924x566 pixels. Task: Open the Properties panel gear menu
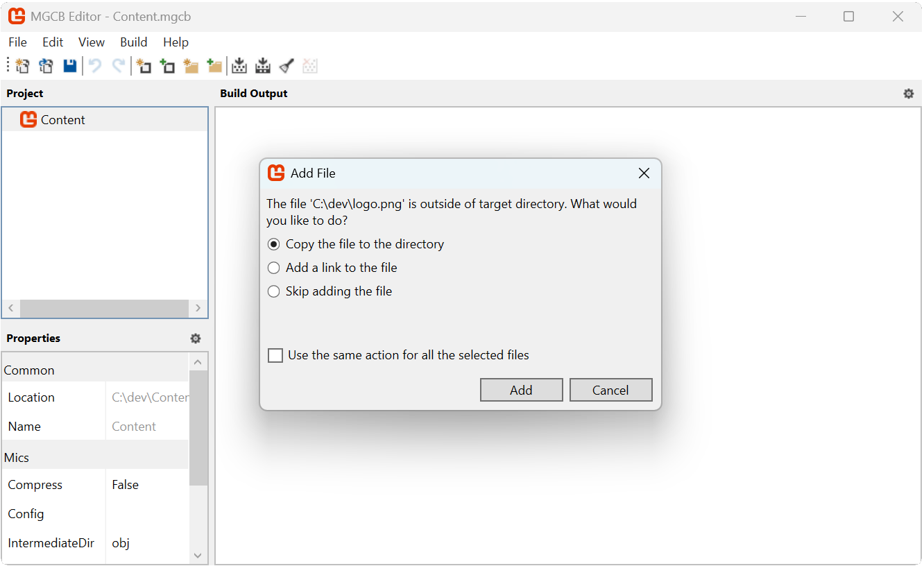195,338
